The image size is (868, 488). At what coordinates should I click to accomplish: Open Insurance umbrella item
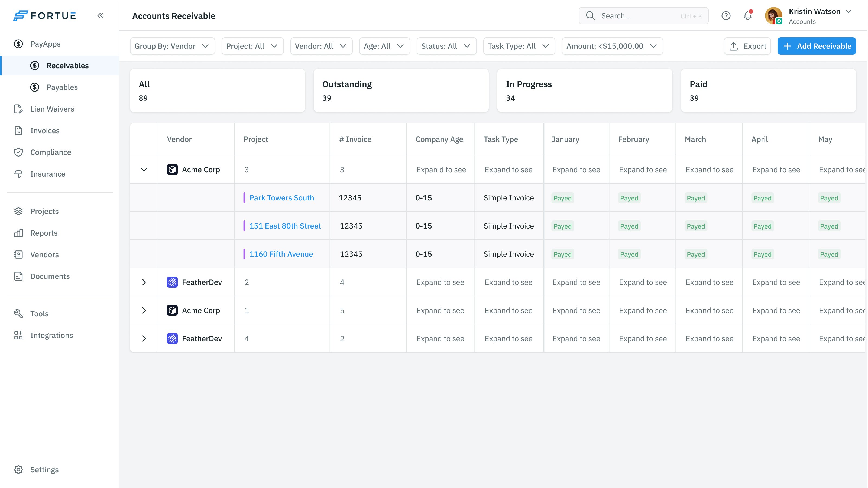click(47, 174)
